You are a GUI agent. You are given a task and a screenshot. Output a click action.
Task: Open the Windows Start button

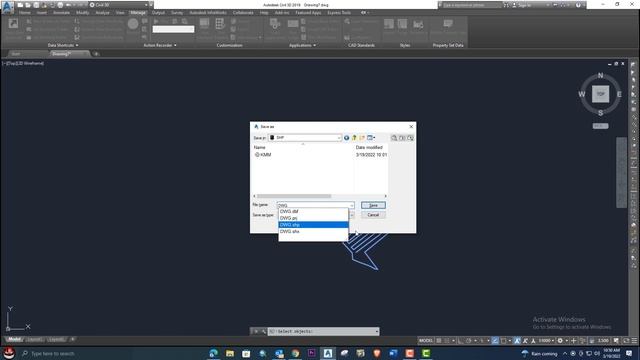(8, 353)
